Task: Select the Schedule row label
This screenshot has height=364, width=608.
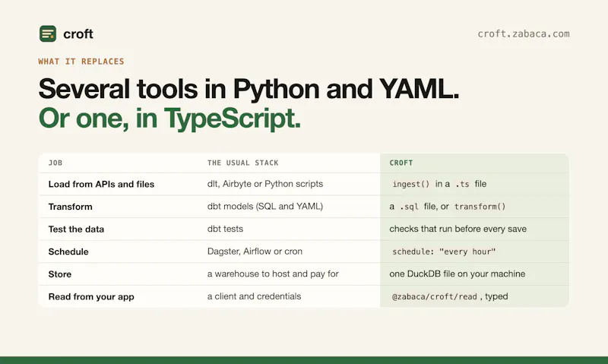Action: 68,252
